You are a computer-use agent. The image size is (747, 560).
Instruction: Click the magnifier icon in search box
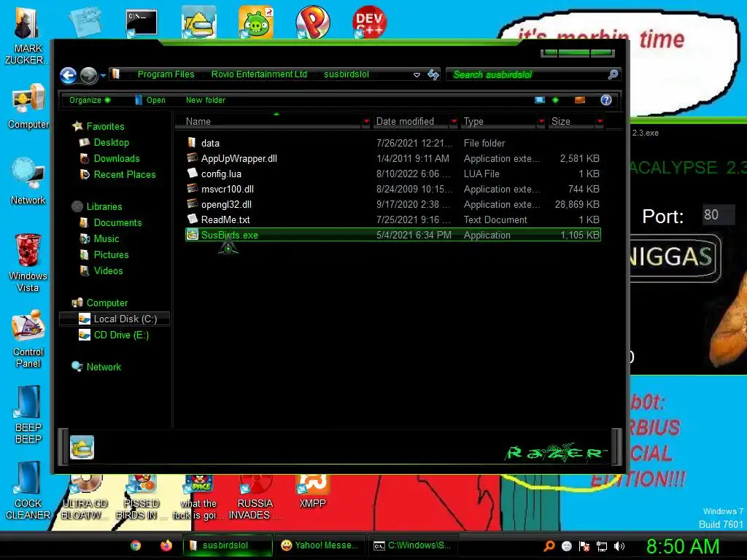(x=613, y=74)
